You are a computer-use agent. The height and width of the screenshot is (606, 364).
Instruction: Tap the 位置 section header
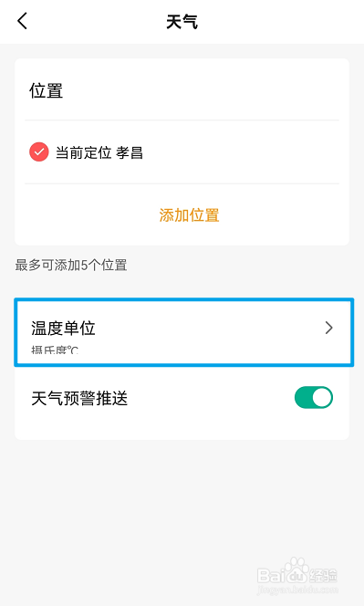(46, 91)
